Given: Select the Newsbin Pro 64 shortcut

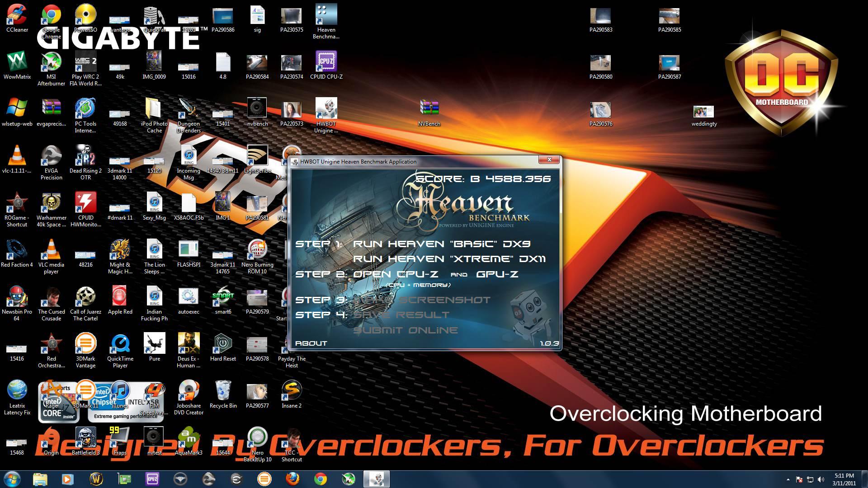Looking at the screenshot, I should (x=17, y=304).
